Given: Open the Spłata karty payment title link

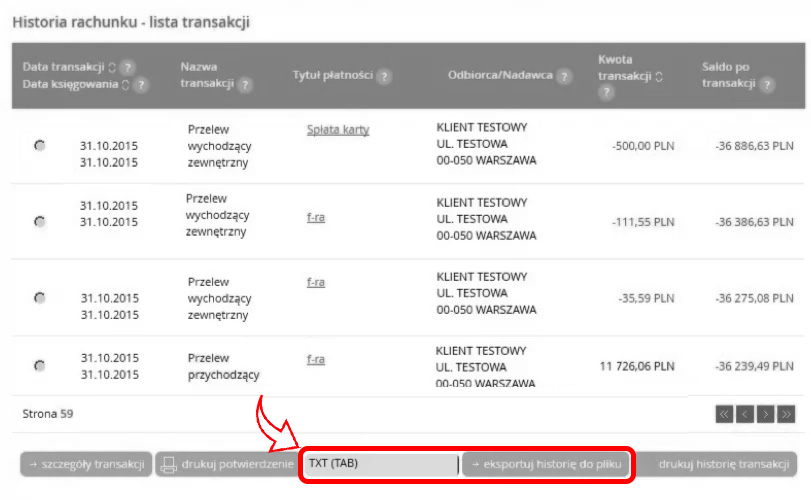Looking at the screenshot, I should tap(338, 129).
